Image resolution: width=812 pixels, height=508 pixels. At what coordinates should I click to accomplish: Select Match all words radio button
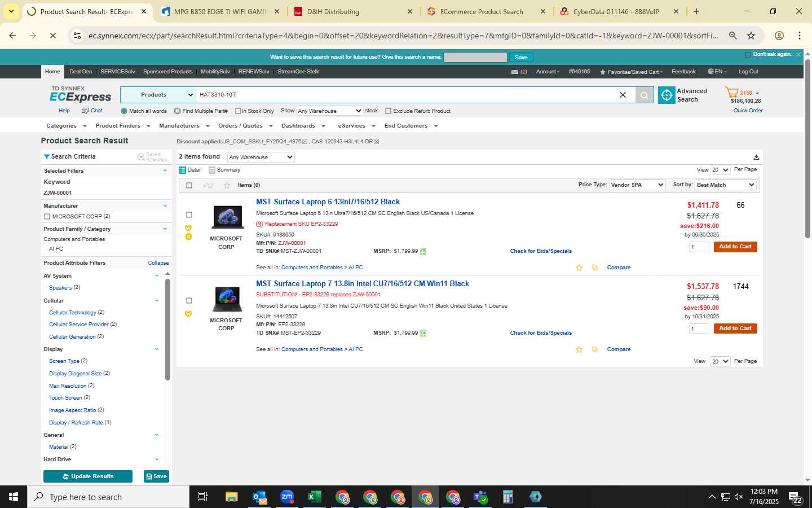124,111
